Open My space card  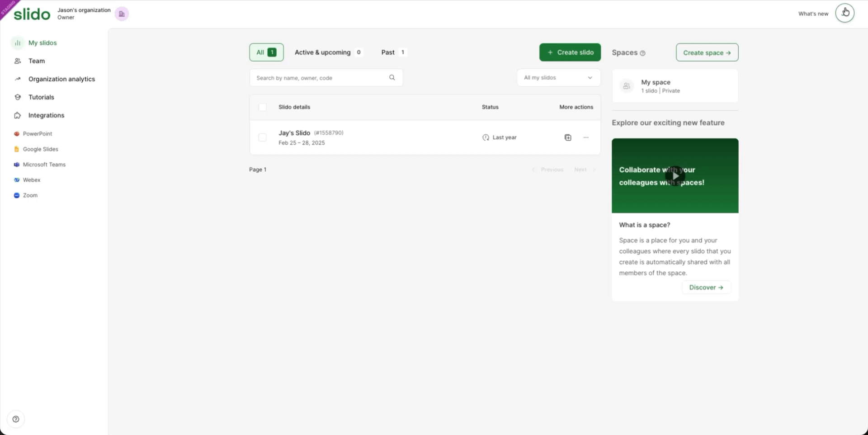pos(675,86)
